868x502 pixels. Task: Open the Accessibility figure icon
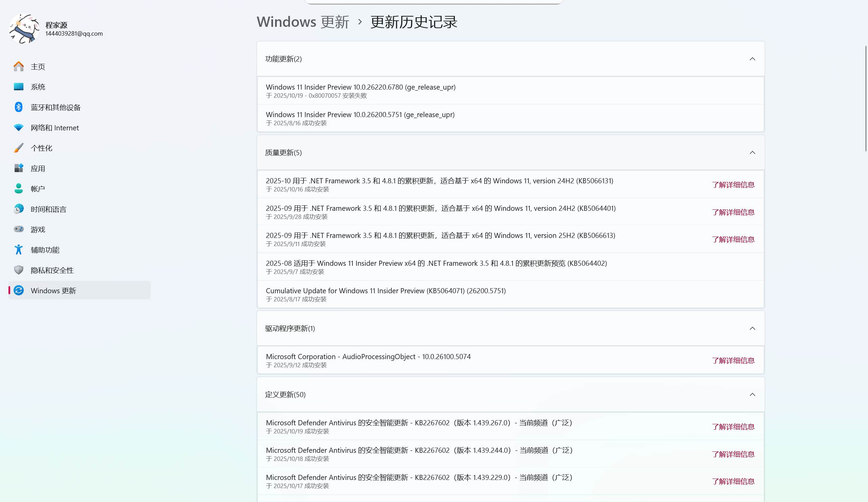click(19, 249)
